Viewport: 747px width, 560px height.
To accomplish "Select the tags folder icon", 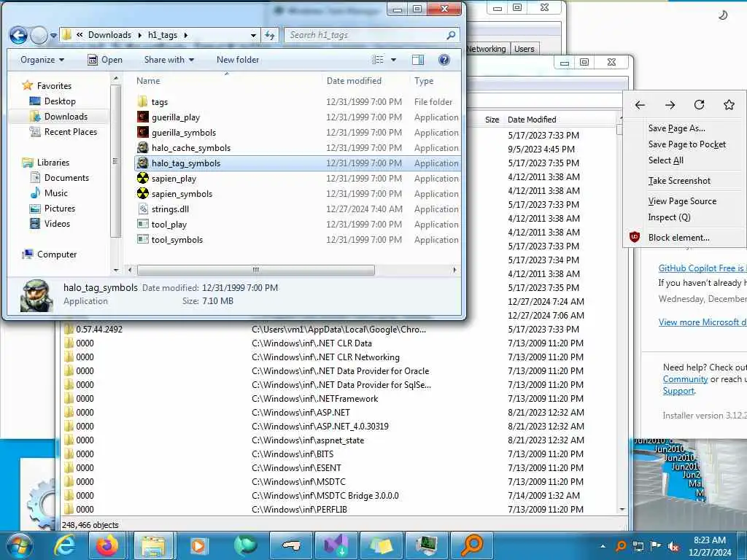I will click(142, 101).
